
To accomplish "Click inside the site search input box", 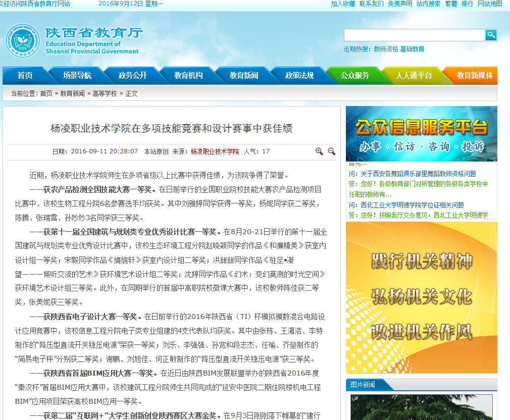I will (414, 35).
